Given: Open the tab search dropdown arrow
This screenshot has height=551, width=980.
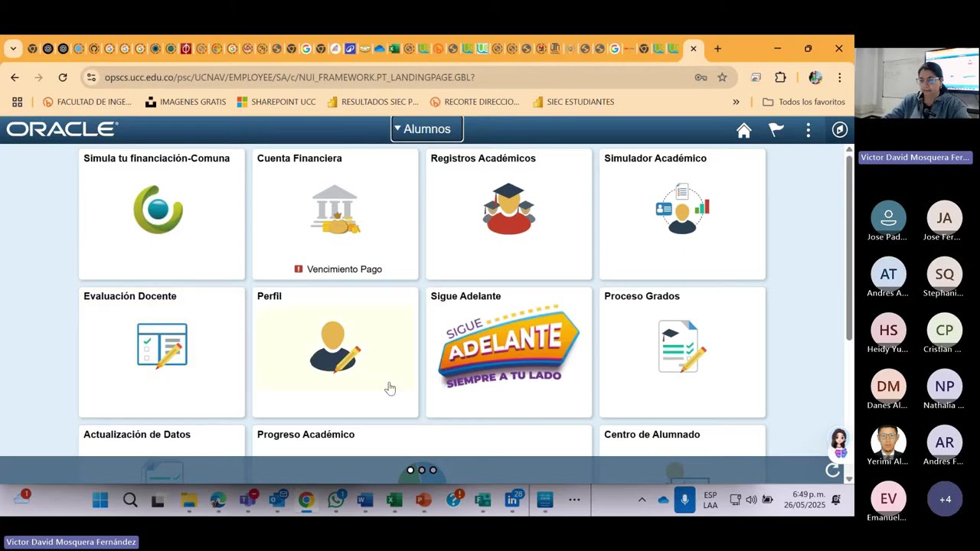Looking at the screenshot, I should point(13,49).
